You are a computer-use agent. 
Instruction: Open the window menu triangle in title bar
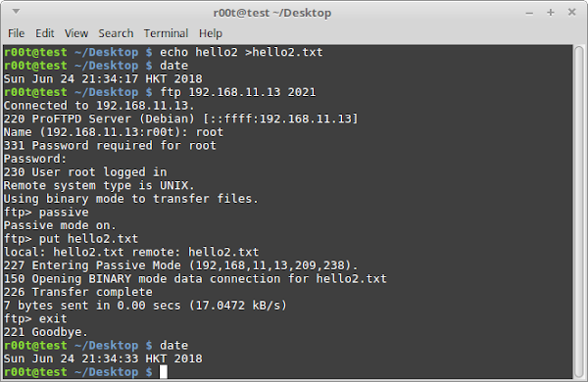16,12
